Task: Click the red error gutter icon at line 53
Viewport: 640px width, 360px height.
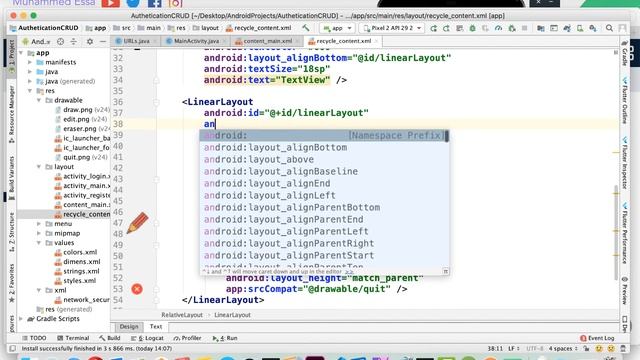Action: (137, 289)
